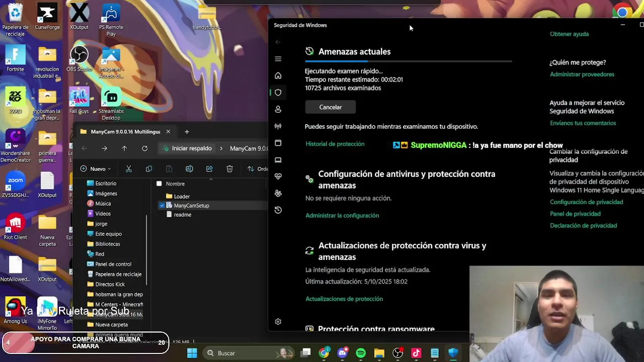This screenshot has width=644, height=362.
Task: Open Home icon in Windows Security sidebar
Action: point(278,75)
